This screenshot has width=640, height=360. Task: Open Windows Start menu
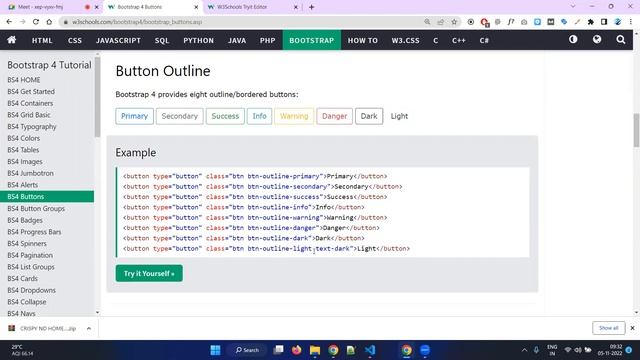215,350
